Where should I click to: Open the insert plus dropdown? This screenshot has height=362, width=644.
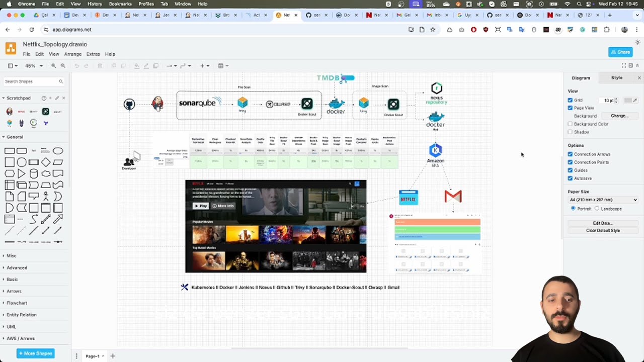205,66
